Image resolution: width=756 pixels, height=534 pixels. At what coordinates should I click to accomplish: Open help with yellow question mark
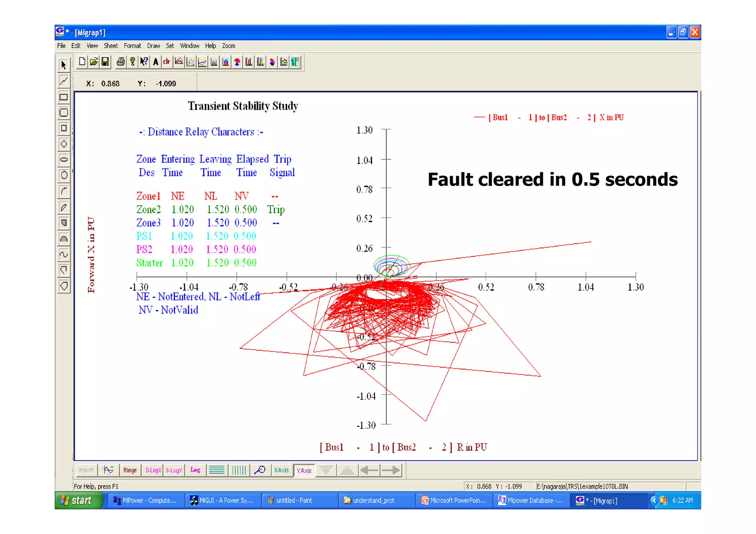[x=132, y=62]
